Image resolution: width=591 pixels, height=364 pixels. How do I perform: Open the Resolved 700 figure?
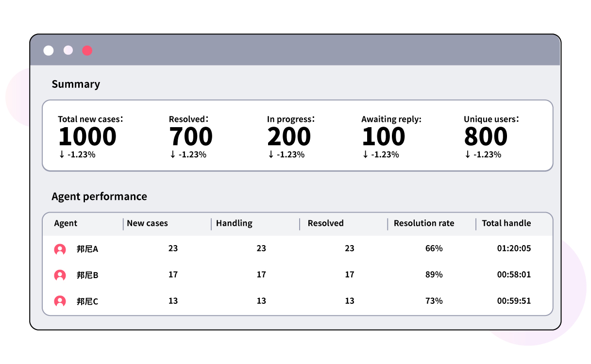click(x=191, y=137)
